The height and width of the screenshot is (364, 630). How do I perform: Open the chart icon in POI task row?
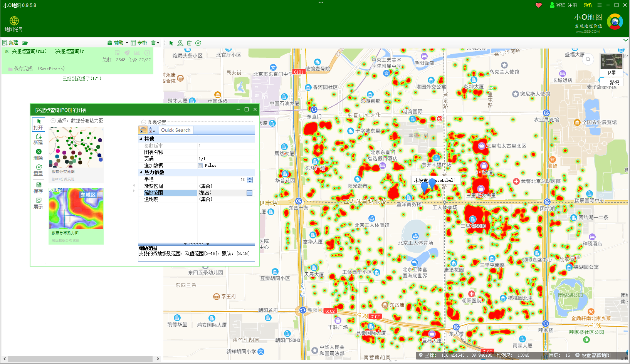click(137, 52)
